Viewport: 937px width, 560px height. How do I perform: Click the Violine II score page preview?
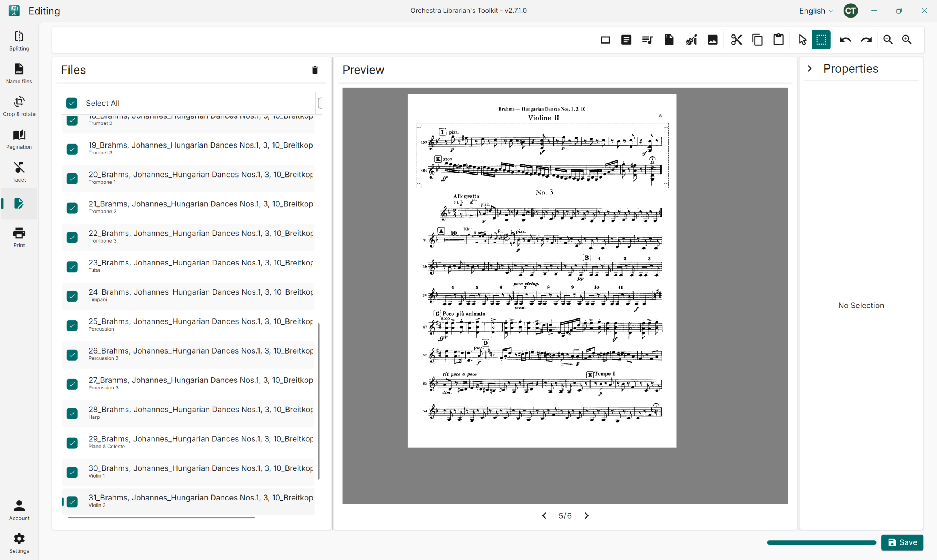[x=542, y=270]
